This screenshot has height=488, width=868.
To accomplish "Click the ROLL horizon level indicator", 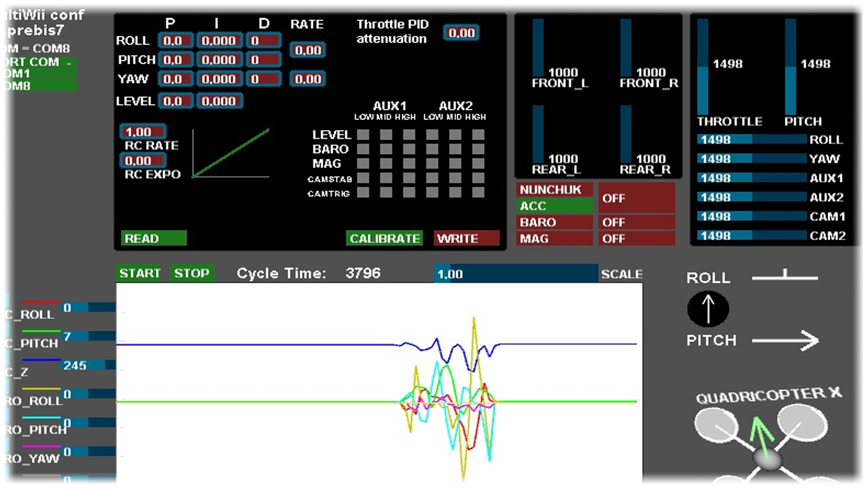I will (784, 277).
